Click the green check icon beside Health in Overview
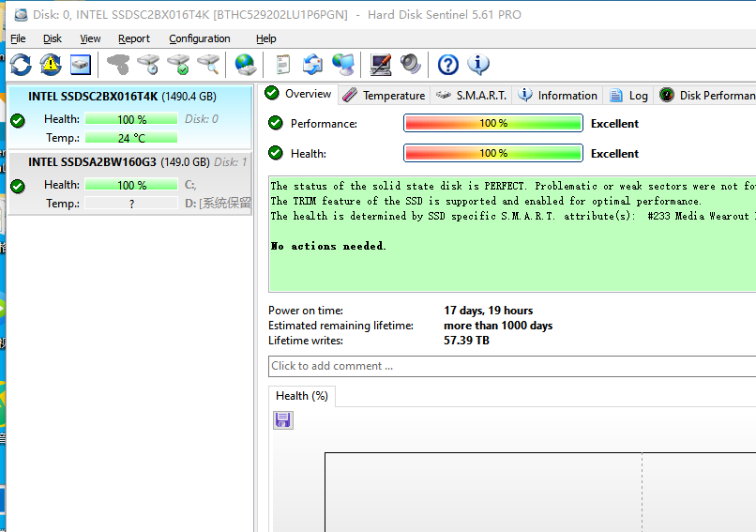The height and width of the screenshot is (532, 756). coord(276,153)
